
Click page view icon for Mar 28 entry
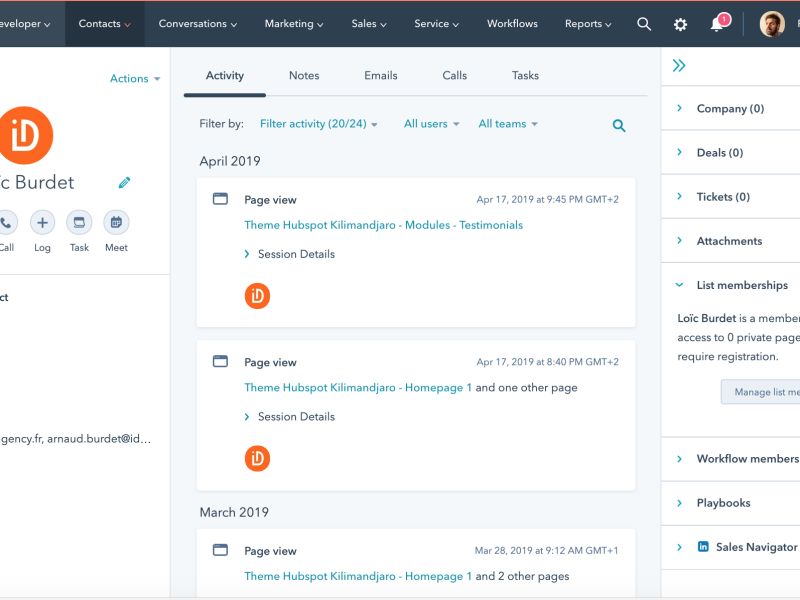pos(220,550)
